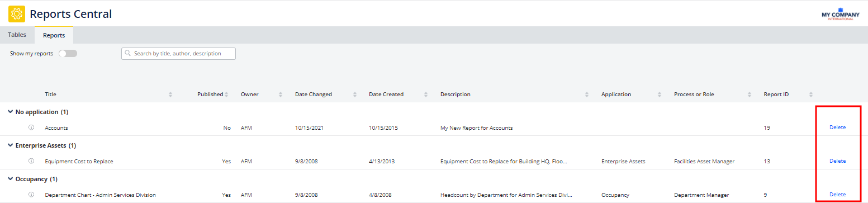868x203 pixels.
Task: Collapse the No application group
Action: 10,112
